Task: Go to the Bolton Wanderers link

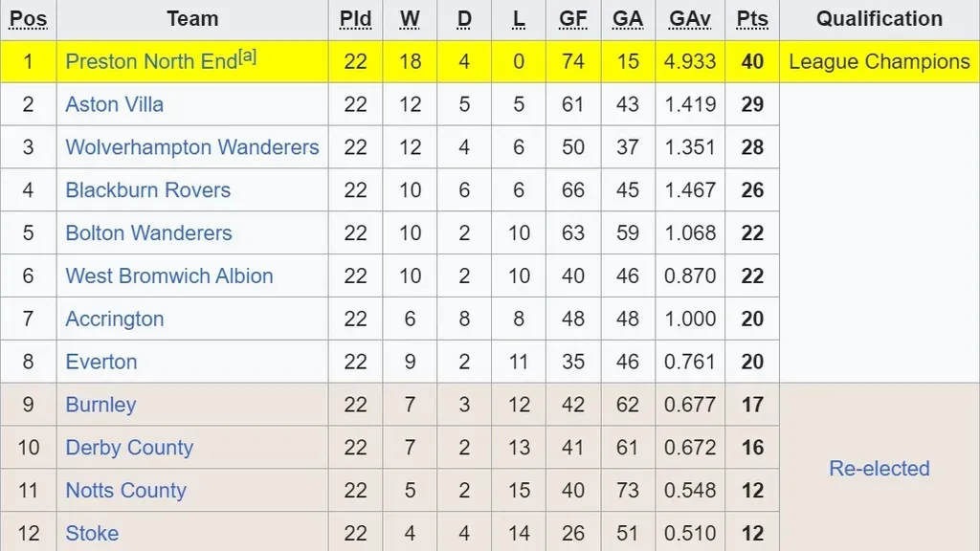Action: (x=148, y=233)
